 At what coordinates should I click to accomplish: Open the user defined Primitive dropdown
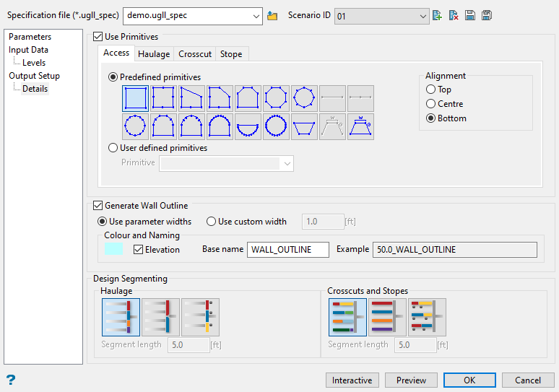click(x=287, y=163)
